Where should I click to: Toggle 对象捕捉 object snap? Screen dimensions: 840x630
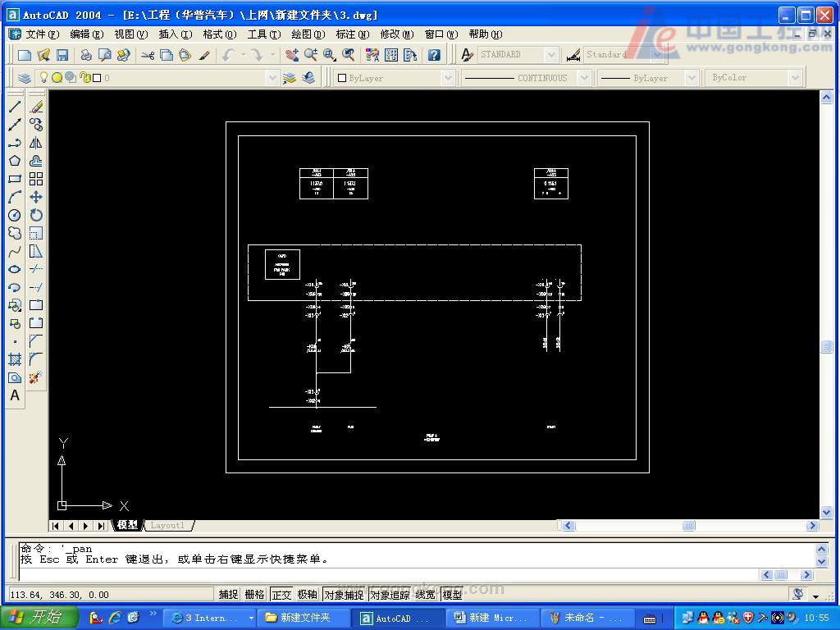345,595
